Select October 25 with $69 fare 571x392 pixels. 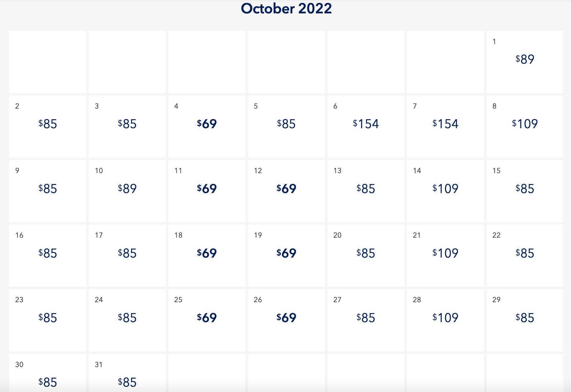point(207,318)
